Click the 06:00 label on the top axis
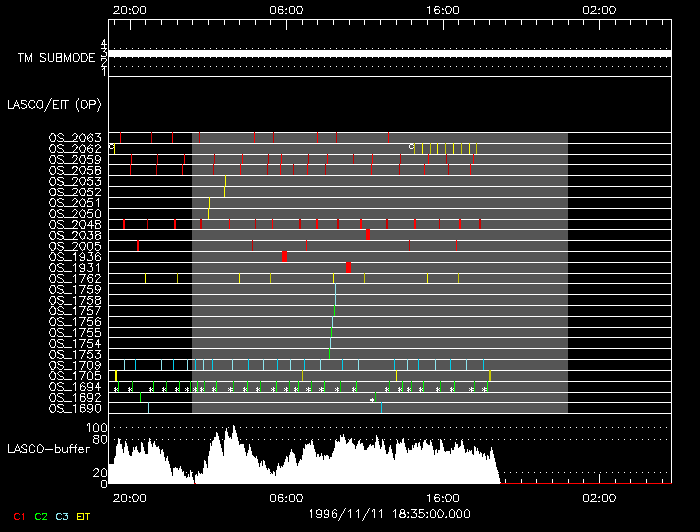The height and width of the screenshot is (532, 700). (286, 8)
